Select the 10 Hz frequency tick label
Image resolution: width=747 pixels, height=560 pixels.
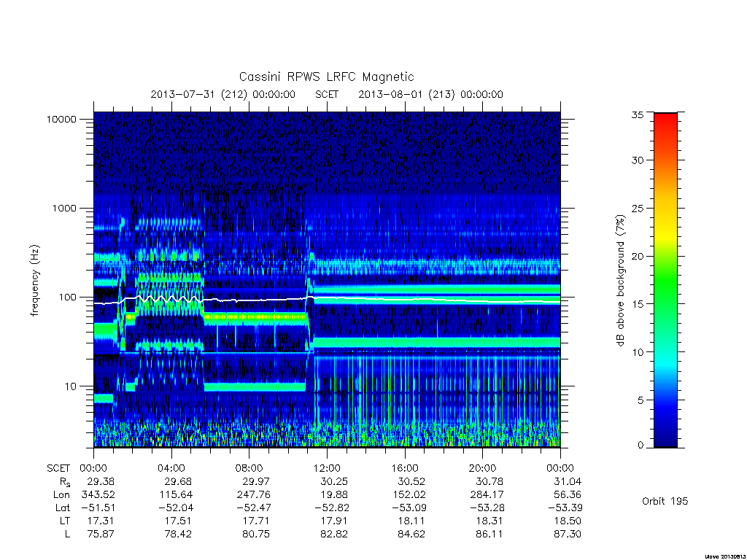pyautogui.click(x=70, y=386)
